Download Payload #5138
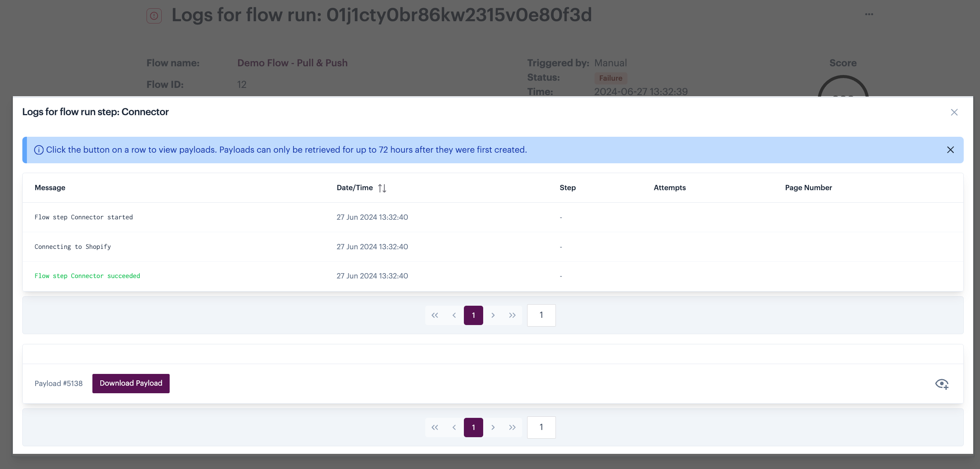The image size is (980, 469). tap(131, 383)
